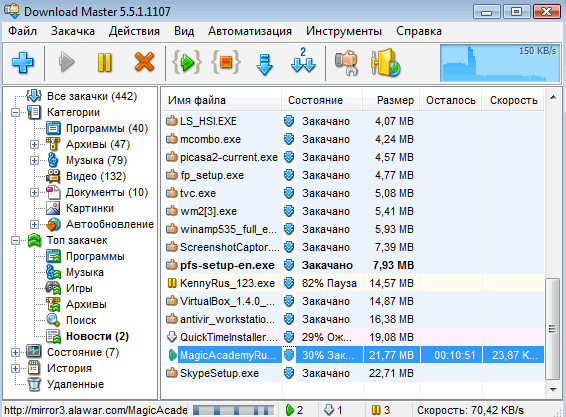Click the gray Start download play icon

(x=66, y=63)
